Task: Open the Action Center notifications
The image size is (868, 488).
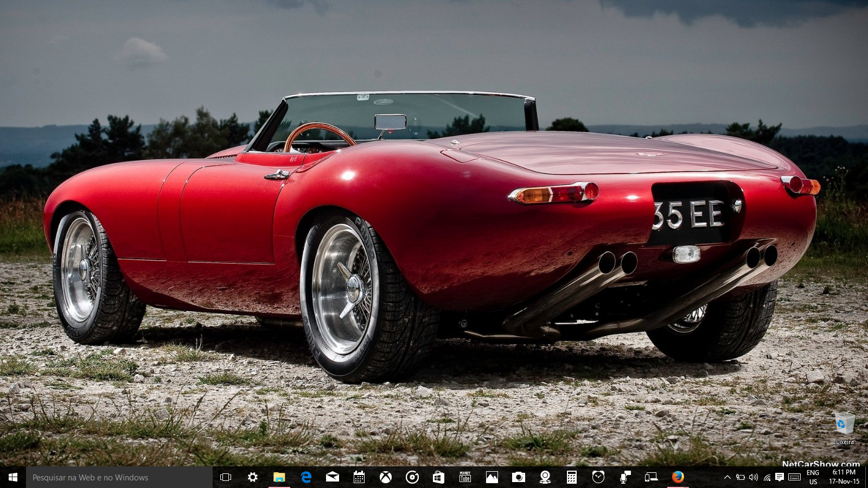Action: point(780,477)
